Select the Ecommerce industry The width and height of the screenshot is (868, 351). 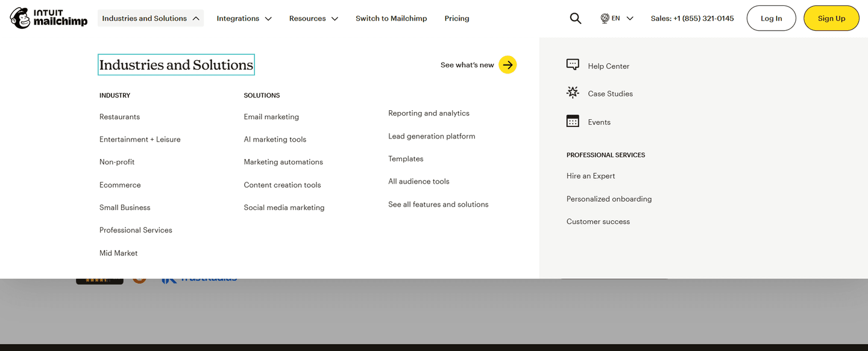tap(120, 185)
